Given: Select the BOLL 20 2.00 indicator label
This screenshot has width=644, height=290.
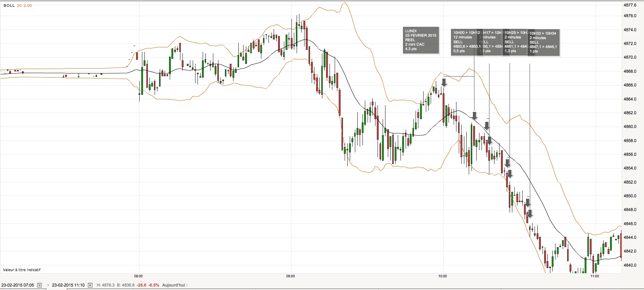Looking at the screenshot, I should tap(17, 5).
